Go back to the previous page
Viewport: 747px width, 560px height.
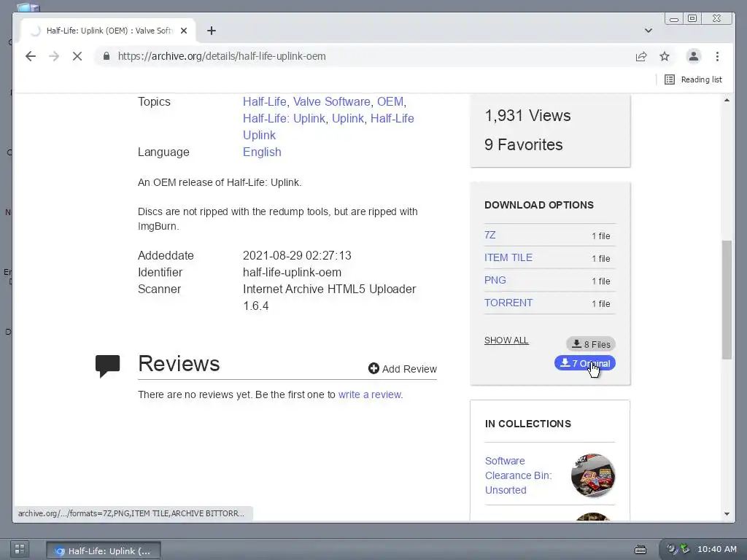click(31, 56)
